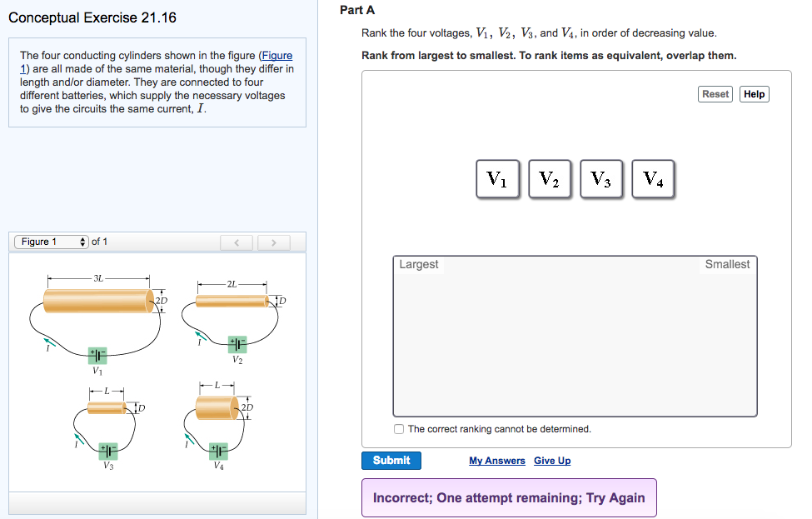Select the V2 voltage tile
Image resolution: width=812 pixels, height=519 pixels.
point(550,178)
